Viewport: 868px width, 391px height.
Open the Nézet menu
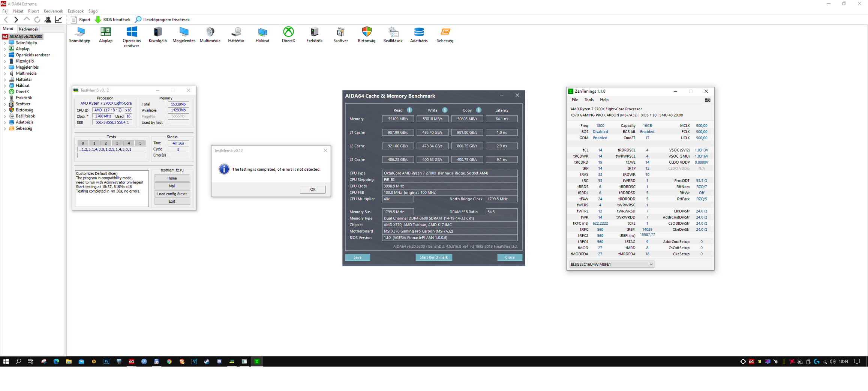pos(18,11)
